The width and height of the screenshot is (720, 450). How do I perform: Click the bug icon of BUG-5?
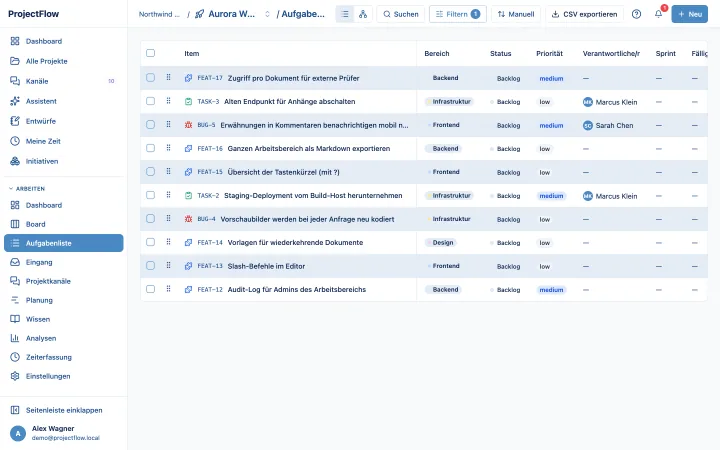point(188,125)
